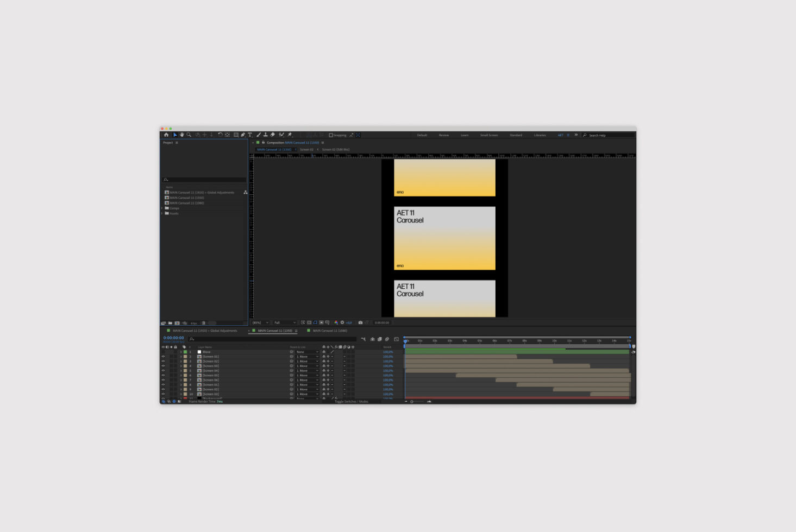Expand layer 5 [Screen 04] properties
796x532 pixels.
pos(181,371)
